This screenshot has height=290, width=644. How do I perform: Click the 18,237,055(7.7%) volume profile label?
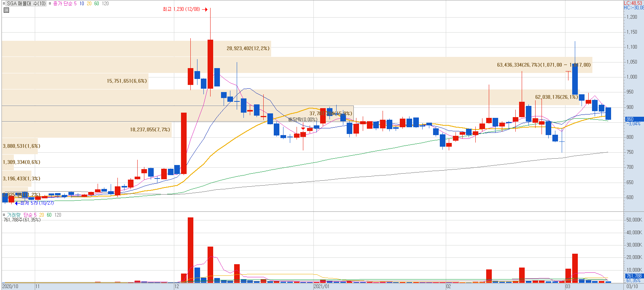point(150,129)
